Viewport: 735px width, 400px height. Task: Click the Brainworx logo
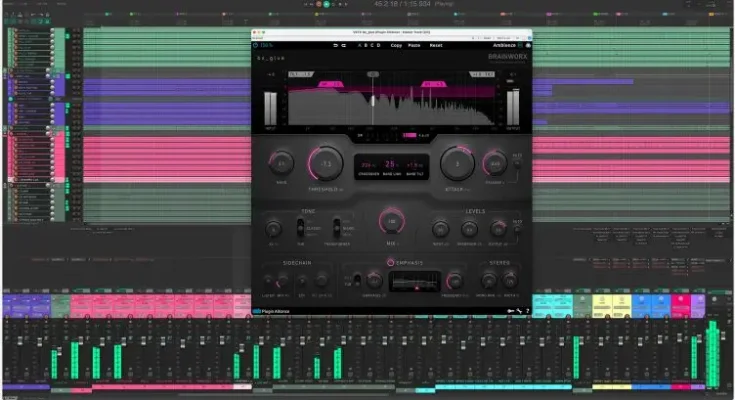coord(504,57)
